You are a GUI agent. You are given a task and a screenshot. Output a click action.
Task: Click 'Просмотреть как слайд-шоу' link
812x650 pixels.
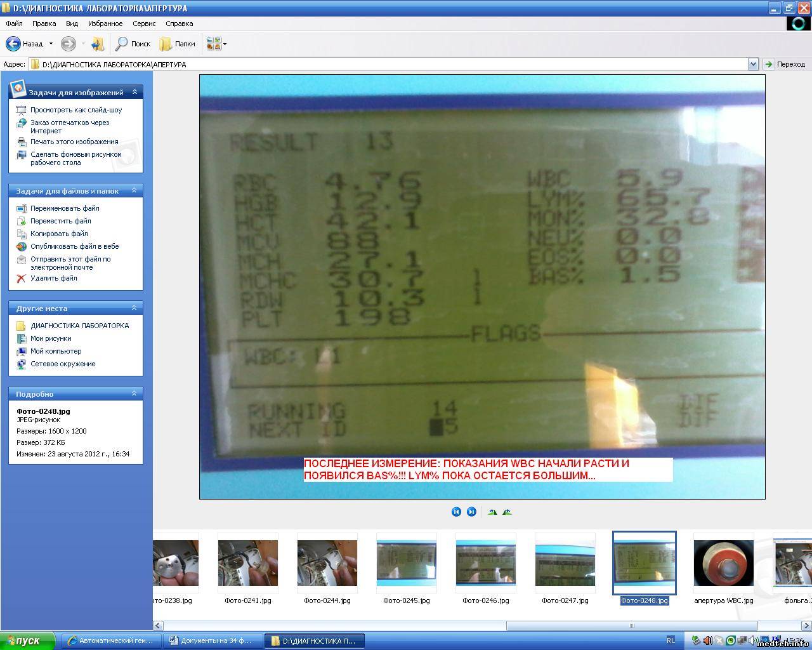tap(76, 110)
